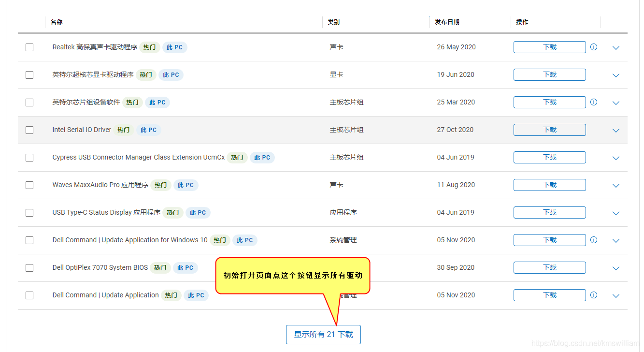Select checkbox for 英特尔芯片组设备软件
The width and height of the screenshot is (644, 352).
click(29, 103)
